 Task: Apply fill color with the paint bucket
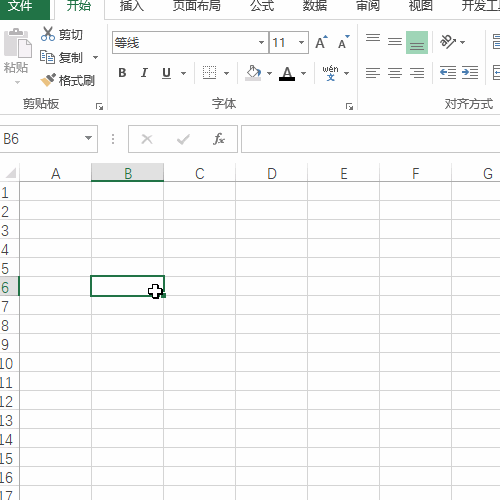click(253, 73)
